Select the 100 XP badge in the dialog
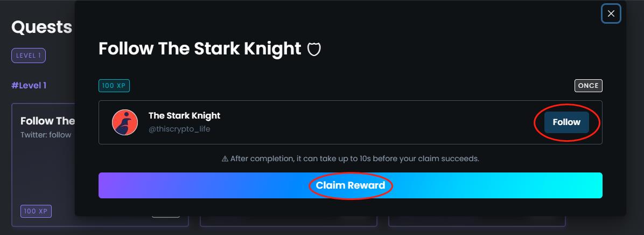Image resolution: width=644 pixels, height=235 pixels. pyautogui.click(x=114, y=86)
